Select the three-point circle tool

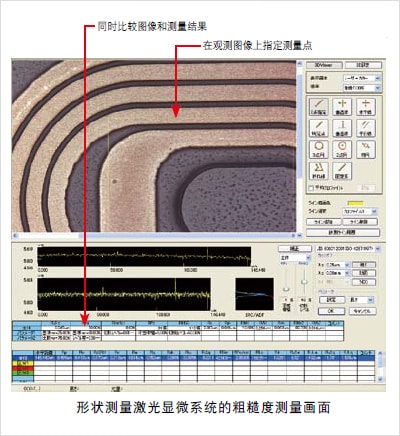coord(318,149)
